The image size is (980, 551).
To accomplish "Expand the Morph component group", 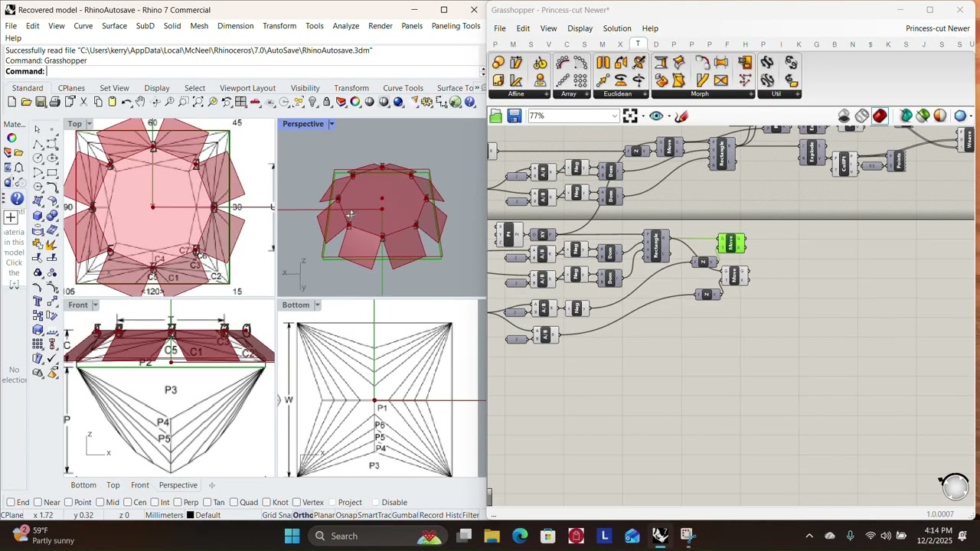I will (x=751, y=94).
